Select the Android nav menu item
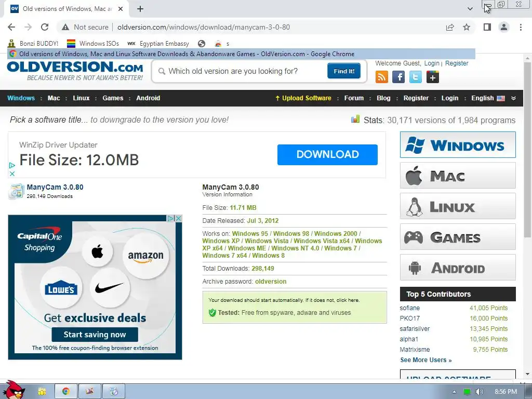This screenshot has width=532, height=399. pos(148,98)
